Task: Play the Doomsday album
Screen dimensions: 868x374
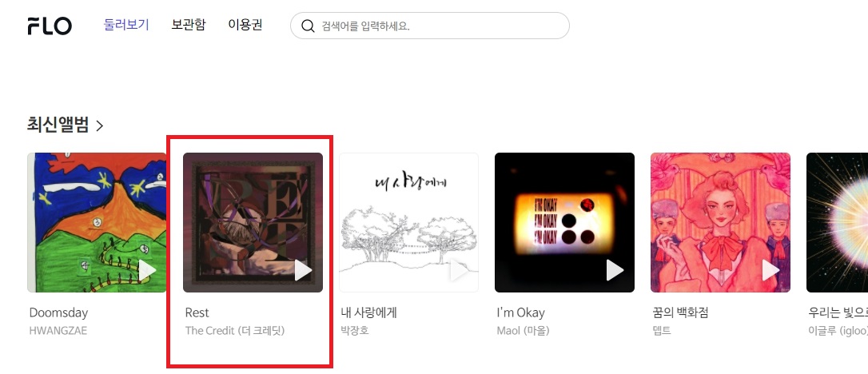Action: [147, 271]
